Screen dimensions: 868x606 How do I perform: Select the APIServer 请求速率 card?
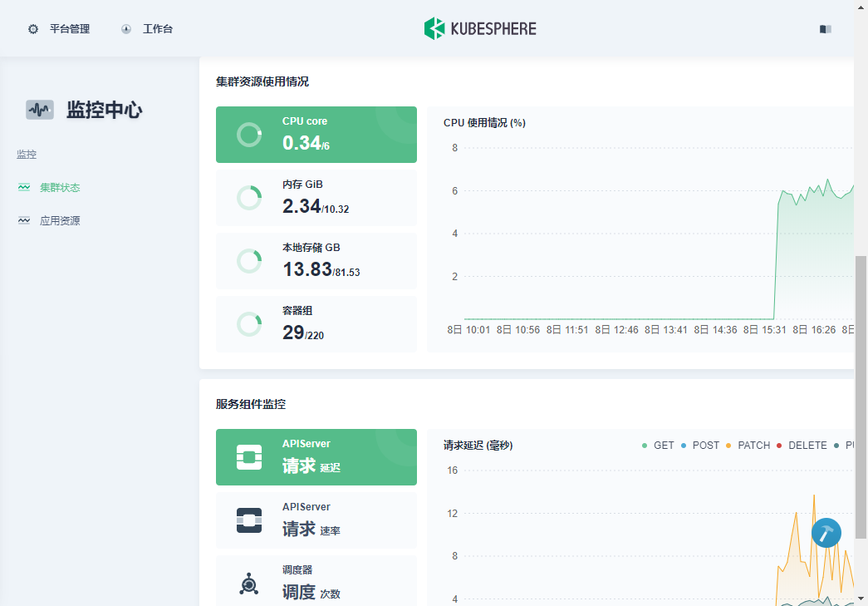[x=316, y=520]
